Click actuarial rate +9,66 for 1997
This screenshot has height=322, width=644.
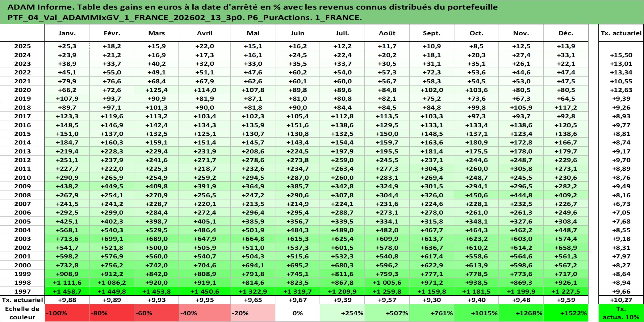(621, 291)
